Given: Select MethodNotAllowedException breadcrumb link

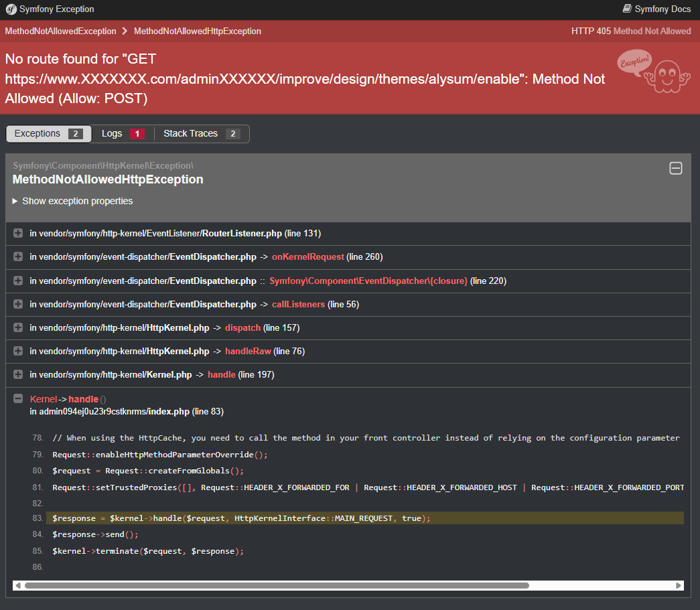Looking at the screenshot, I should 60,31.
